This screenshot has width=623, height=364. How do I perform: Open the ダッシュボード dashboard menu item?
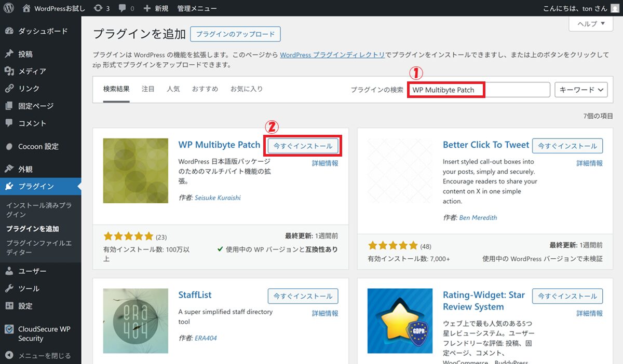[x=43, y=31]
